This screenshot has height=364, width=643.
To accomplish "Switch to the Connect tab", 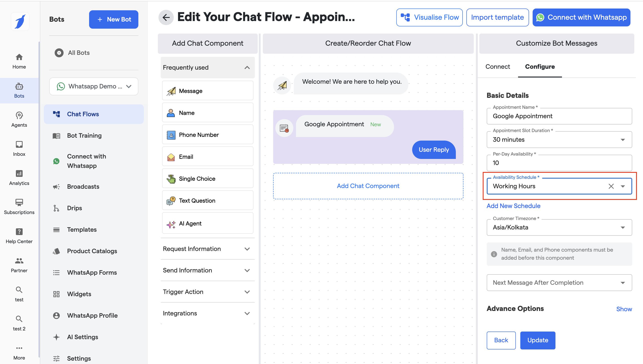I will 497,66.
